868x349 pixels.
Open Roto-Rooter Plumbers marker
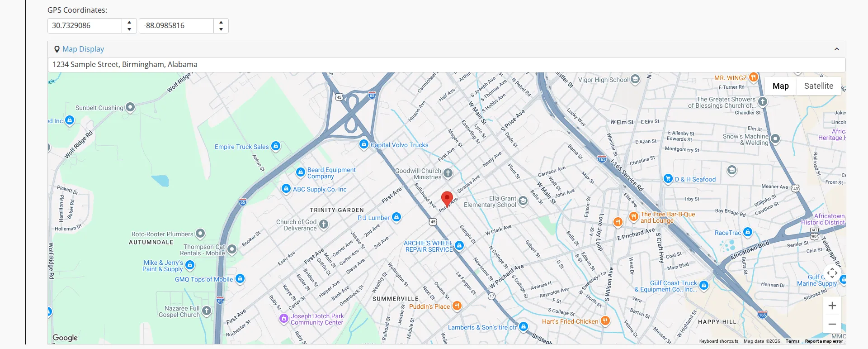200,234
